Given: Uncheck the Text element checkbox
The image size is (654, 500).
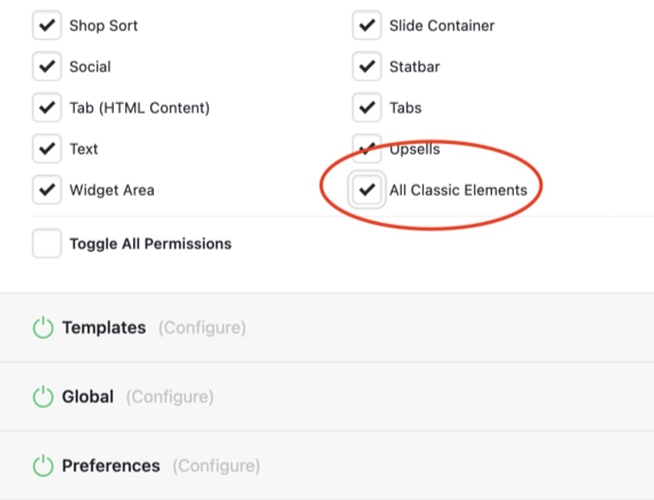Looking at the screenshot, I should point(47,148).
